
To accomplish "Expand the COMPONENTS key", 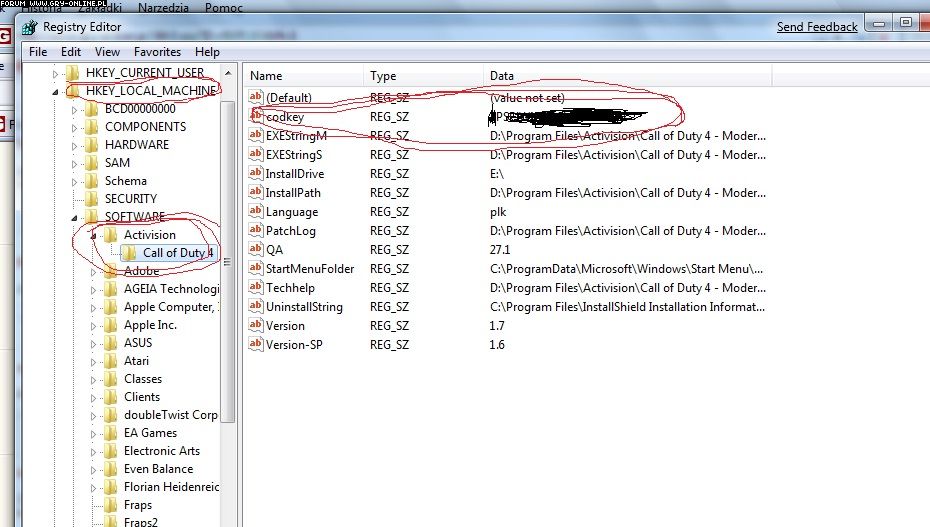I will point(74,128).
